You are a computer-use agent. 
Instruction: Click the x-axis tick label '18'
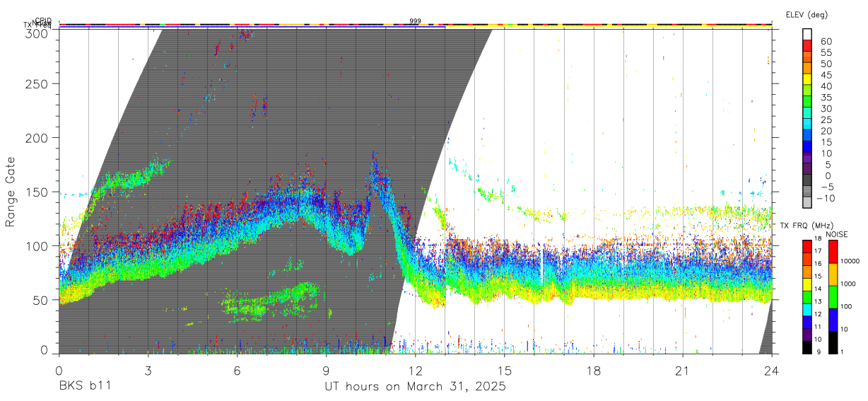pos(594,371)
